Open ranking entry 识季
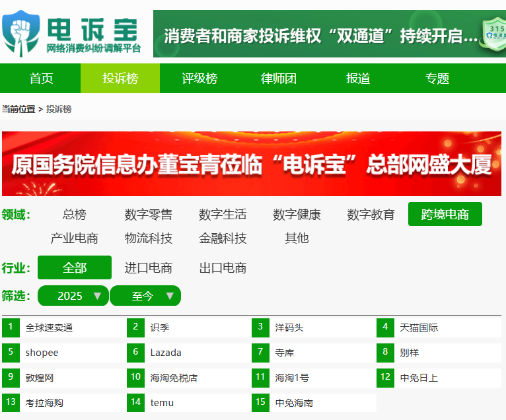Screen dimensions: 506x420 pyautogui.click(x=160, y=328)
